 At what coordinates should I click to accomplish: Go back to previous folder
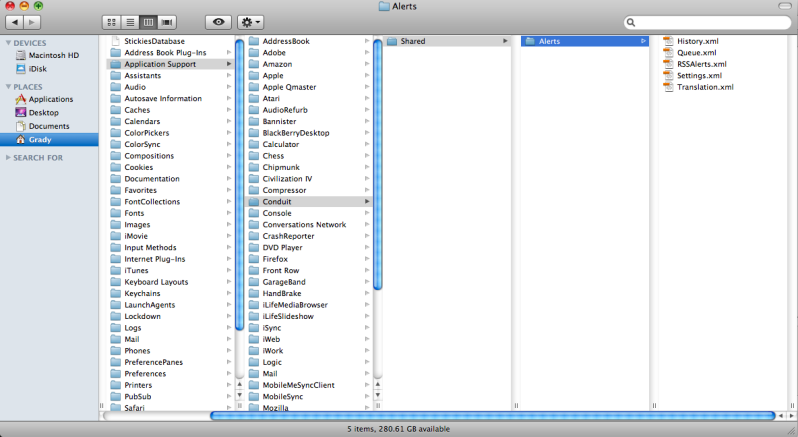coord(14,22)
